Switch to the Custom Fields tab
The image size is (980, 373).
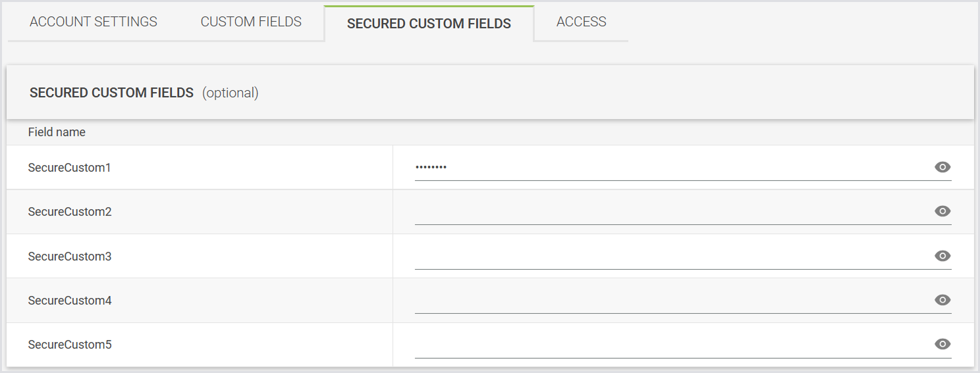[x=251, y=22]
